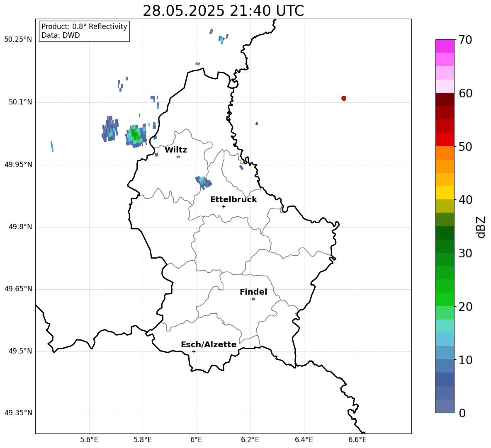Click the 5.8°E longitude label
Viewport: 491px width, 448px height.
(x=143, y=440)
